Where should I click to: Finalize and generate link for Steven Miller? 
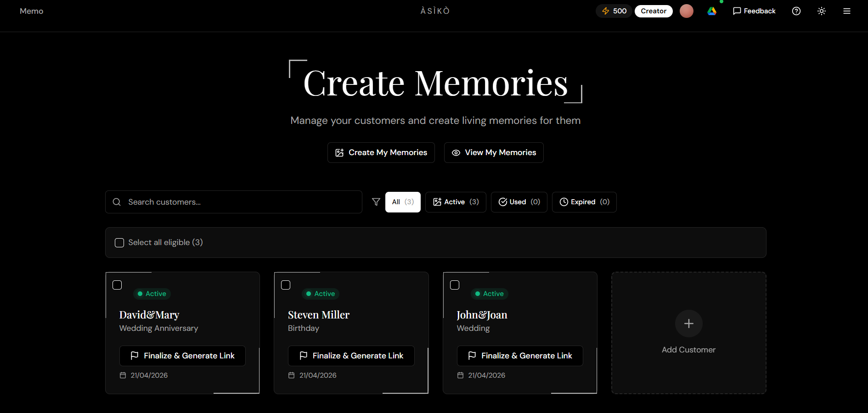351,356
